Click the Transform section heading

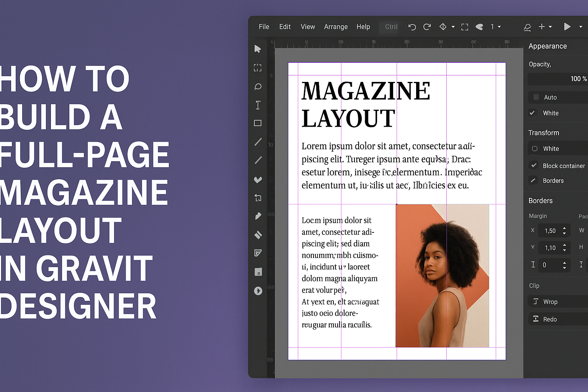click(544, 133)
